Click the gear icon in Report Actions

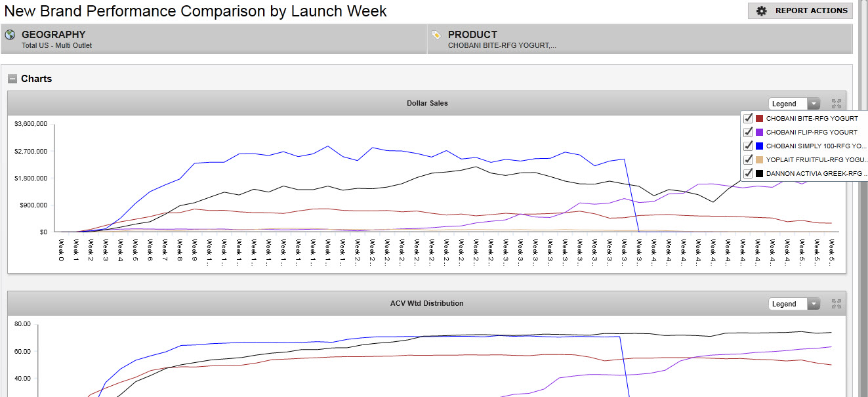tap(762, 10)
